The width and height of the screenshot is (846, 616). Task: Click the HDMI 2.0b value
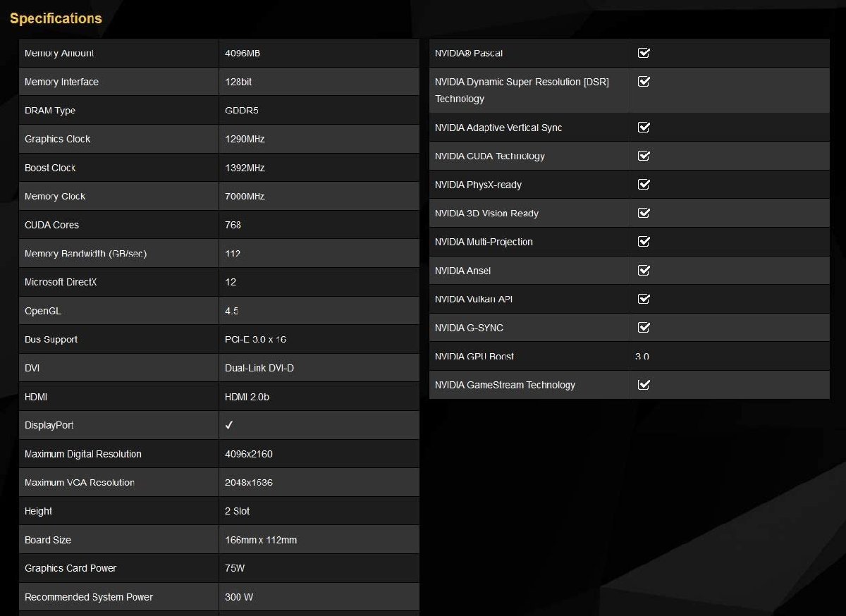tap(247, 397)
